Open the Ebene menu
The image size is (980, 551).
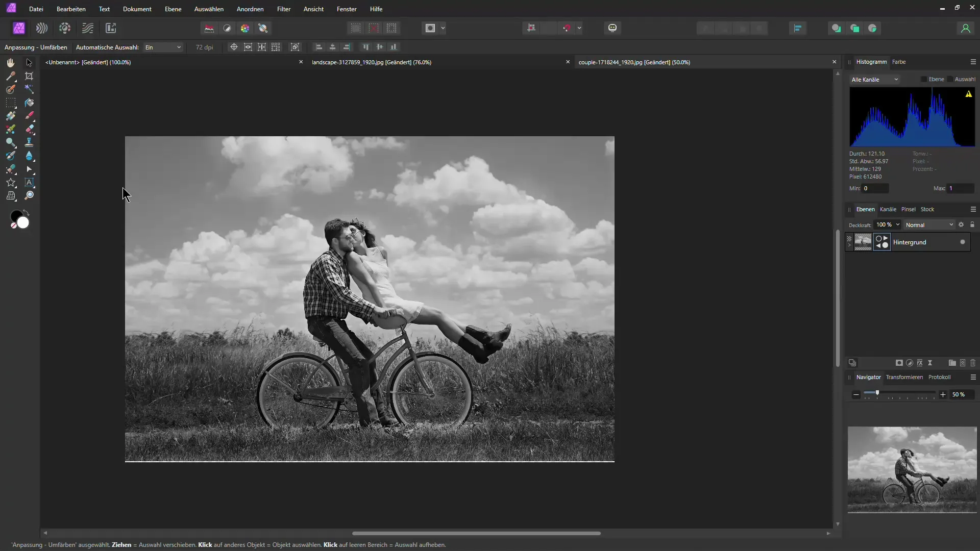tap(173, 9)
